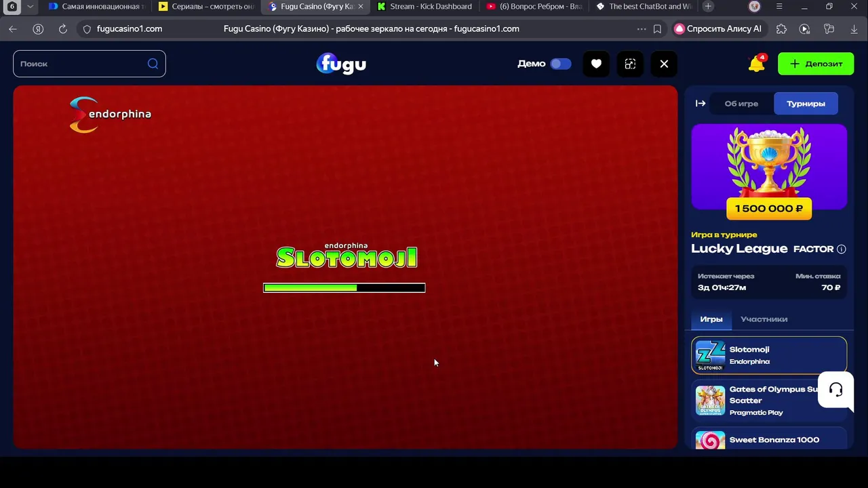Switch to Вопрос Ребром YouTube tab
The width and height of the screenshot is (868, 488).
click(x=535, y=7)
